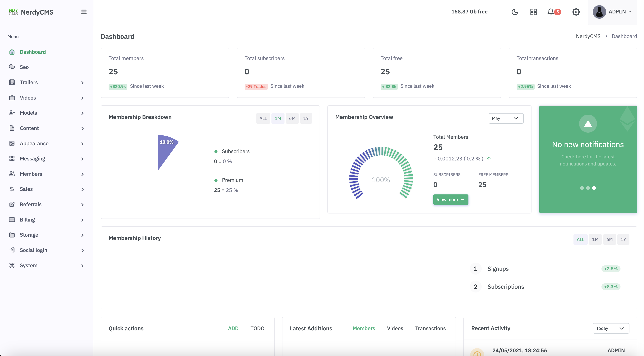
Task: Open Seo menu item
Action: coord(46,67)
